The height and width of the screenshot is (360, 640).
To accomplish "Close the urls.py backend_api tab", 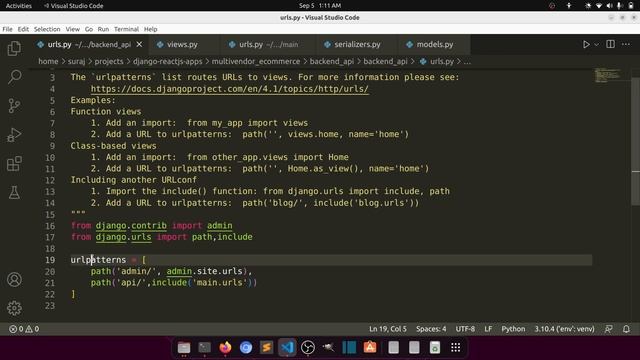I will (139, 44).
